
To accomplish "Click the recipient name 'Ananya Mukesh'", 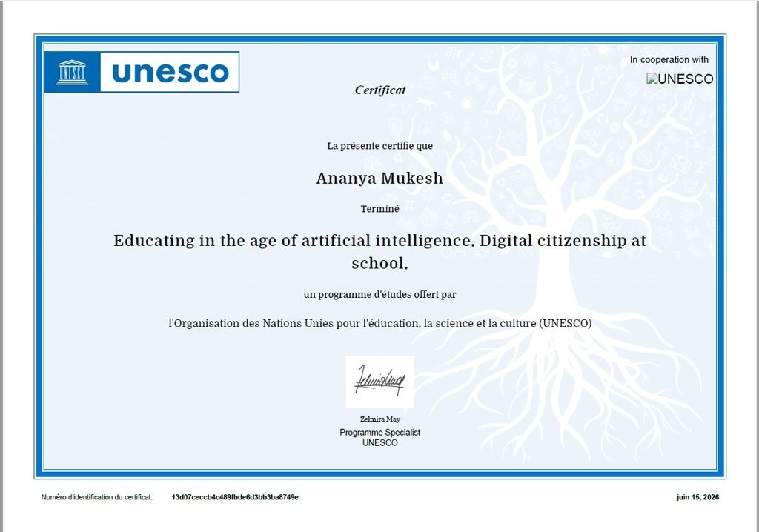I will [379, 178].
